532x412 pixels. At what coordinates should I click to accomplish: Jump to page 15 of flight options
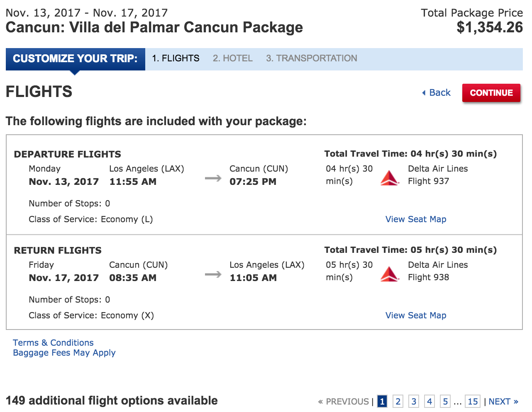(473, 401)
